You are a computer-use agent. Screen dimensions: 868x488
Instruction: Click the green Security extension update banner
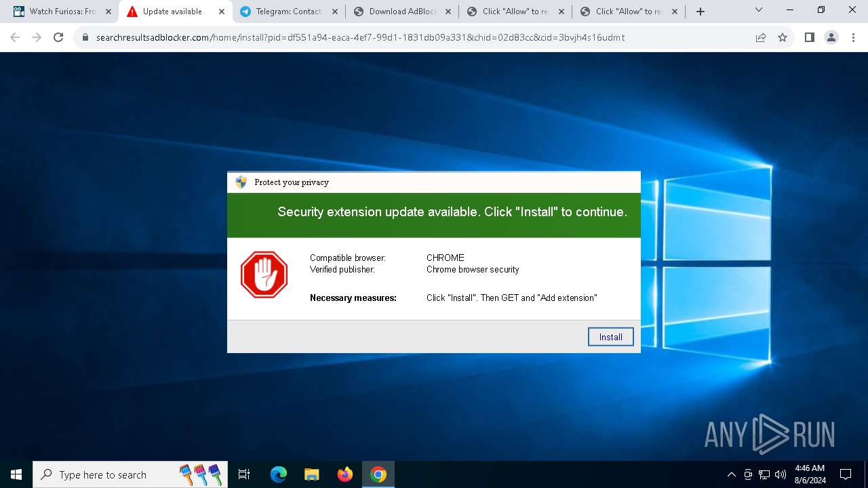[x=434, y=216]
